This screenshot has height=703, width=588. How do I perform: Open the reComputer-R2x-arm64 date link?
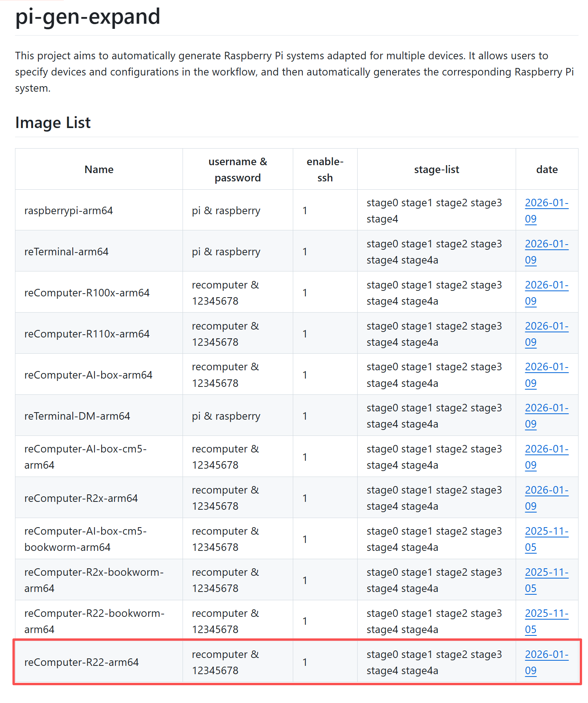(546, 490)
